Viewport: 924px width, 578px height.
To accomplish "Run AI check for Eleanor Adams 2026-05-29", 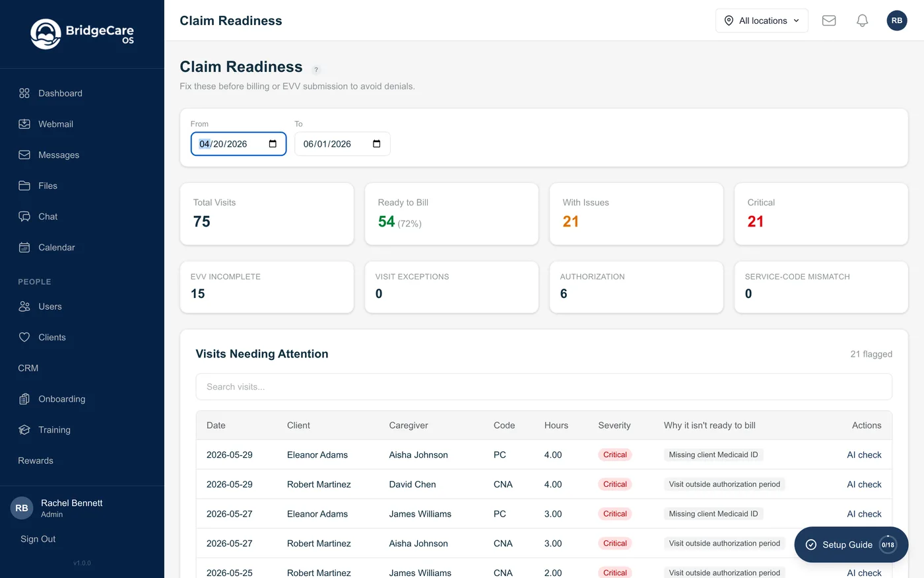I will point(864,454).
